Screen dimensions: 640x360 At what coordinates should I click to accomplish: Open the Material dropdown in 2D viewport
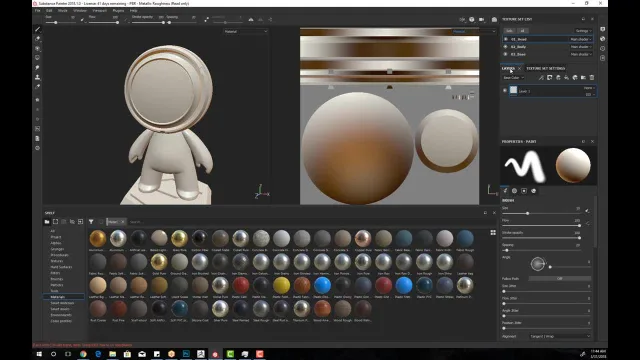point(473,31)
